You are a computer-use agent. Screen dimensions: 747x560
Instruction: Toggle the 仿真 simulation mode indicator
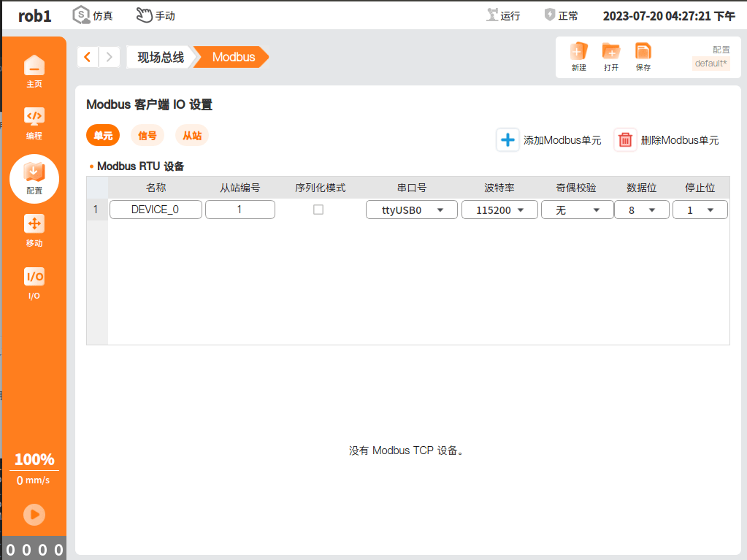point(93,15)
